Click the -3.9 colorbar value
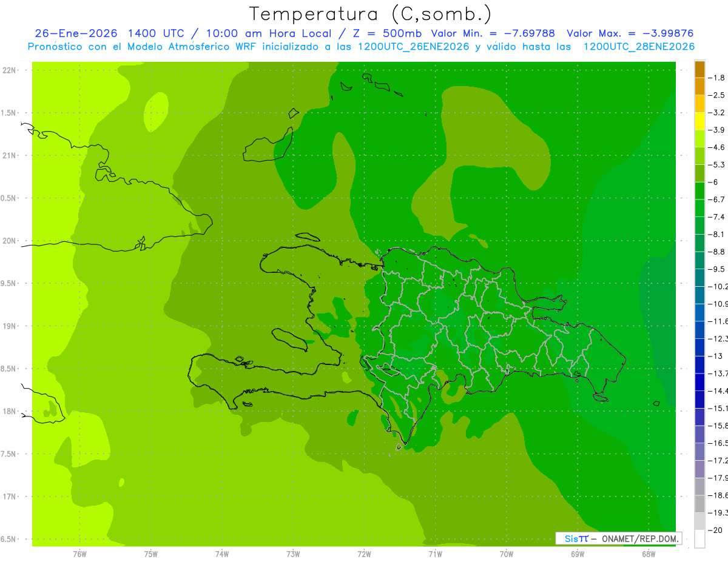 (716, 130)
